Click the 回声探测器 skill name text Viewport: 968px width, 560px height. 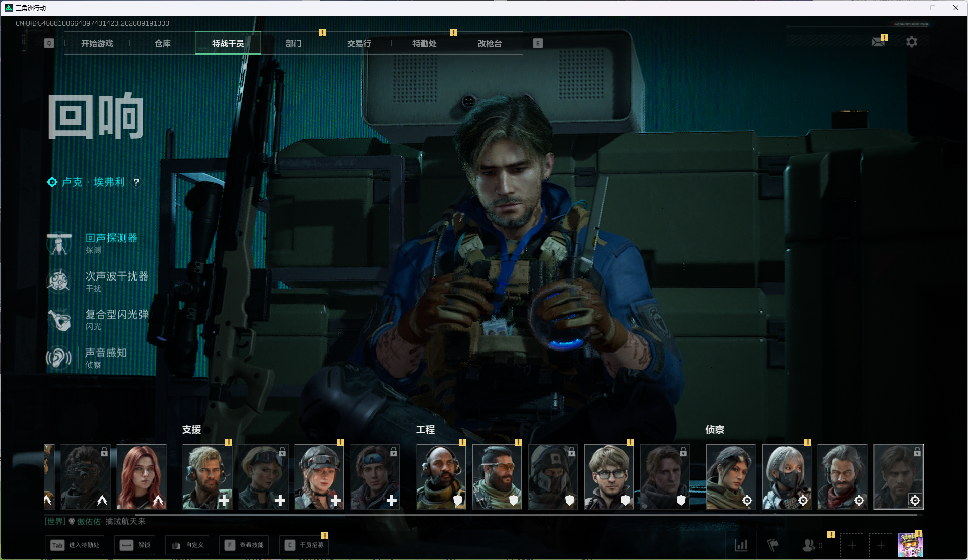(112, 238)
